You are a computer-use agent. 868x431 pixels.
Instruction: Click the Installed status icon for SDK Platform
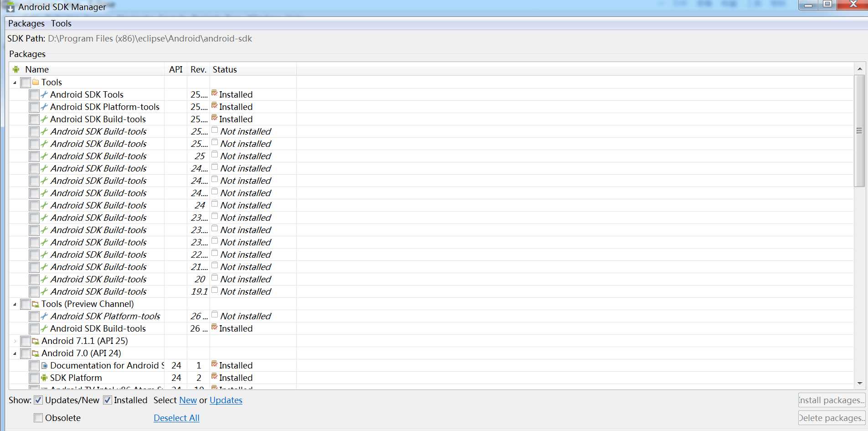tap(215, 376)
